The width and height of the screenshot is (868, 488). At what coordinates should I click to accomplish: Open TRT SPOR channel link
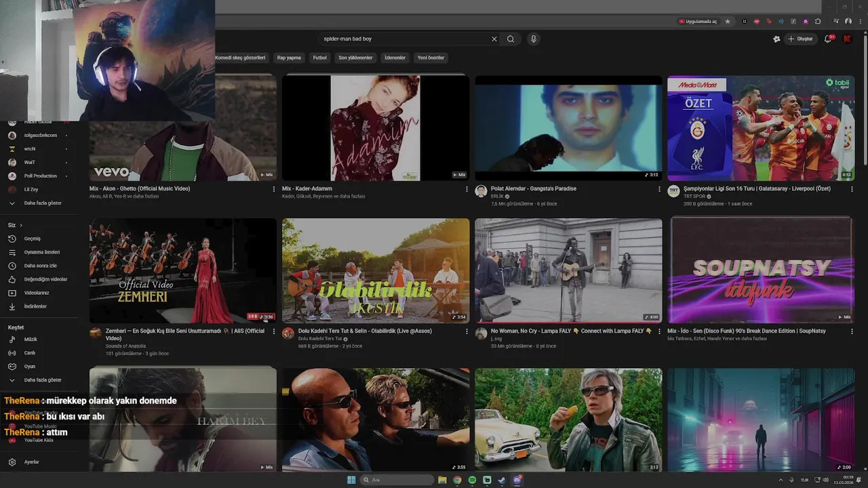click(695, 197)
